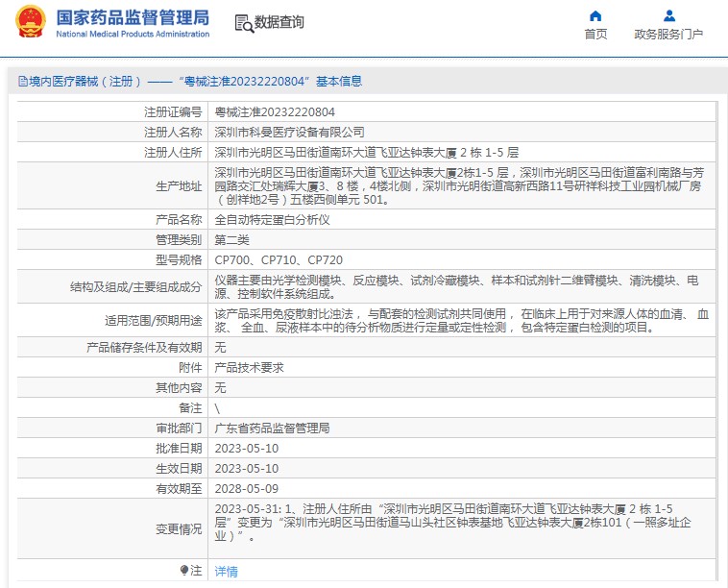
Task: Open 政务服务门户 link
Action: point(668,34)
